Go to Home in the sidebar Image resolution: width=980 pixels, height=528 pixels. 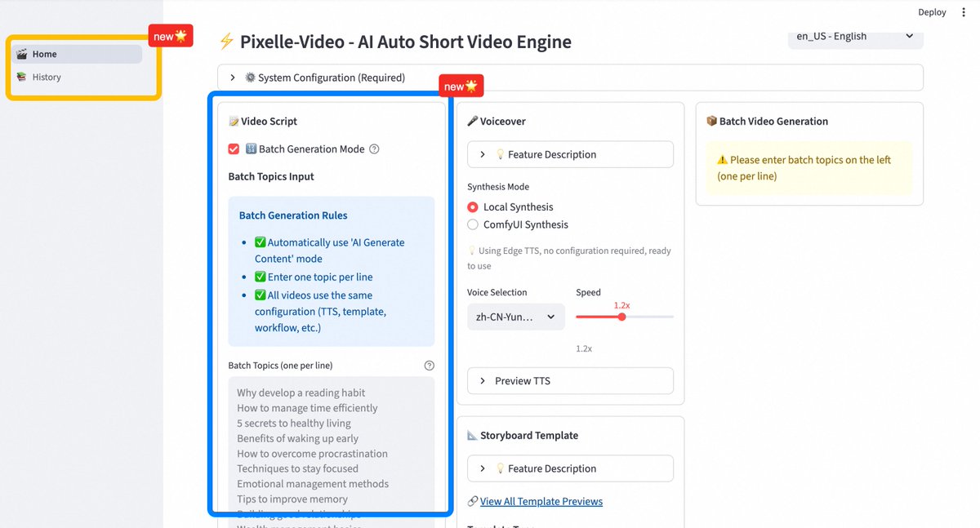[77, 54]
